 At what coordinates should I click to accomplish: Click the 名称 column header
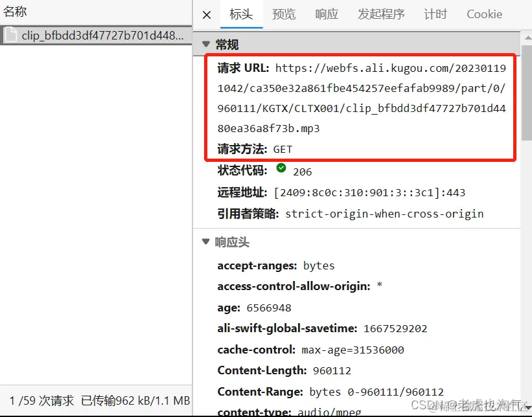tap(15, 12)
